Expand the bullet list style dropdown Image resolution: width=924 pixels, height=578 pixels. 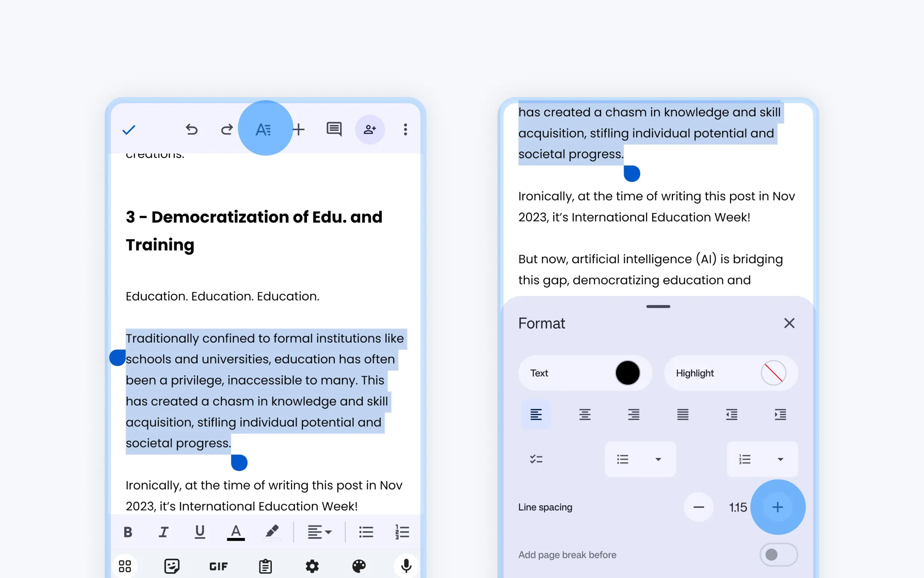click(x=658, y=459)
